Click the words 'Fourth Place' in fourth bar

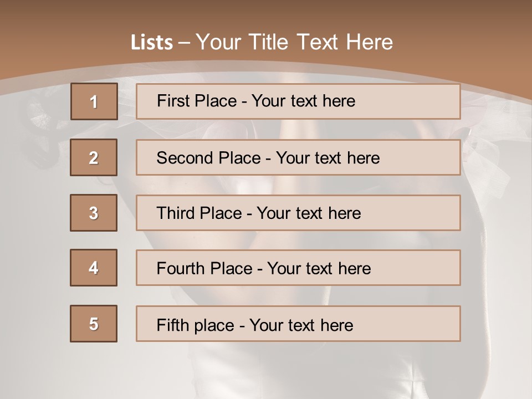(204, 268)
